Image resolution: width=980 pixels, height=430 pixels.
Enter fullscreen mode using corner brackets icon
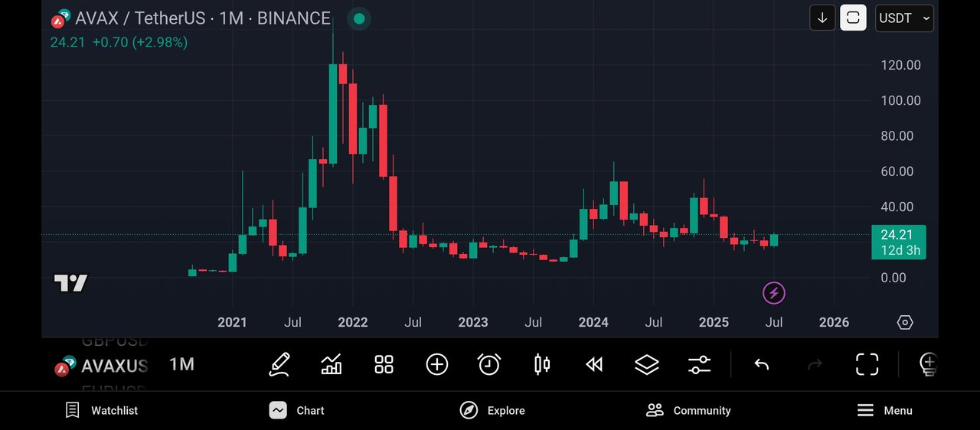(x=867, y=365)
